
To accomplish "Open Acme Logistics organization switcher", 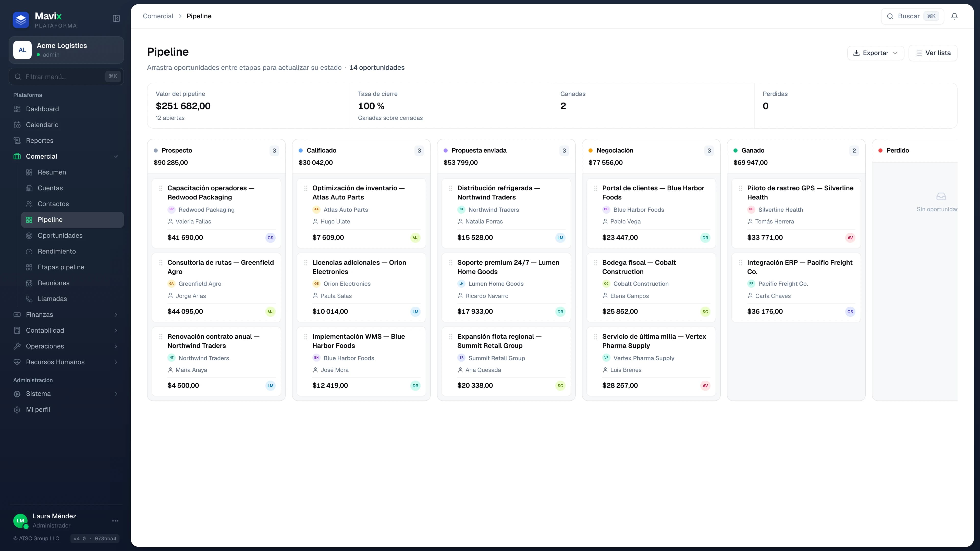I will 66,50.
